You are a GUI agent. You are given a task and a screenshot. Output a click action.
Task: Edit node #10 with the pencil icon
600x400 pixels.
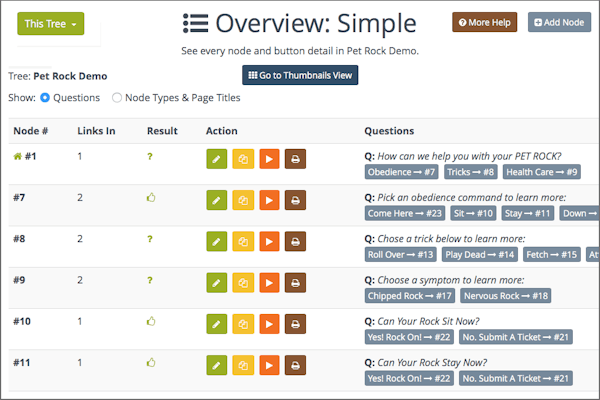click(x=217, y=324)
